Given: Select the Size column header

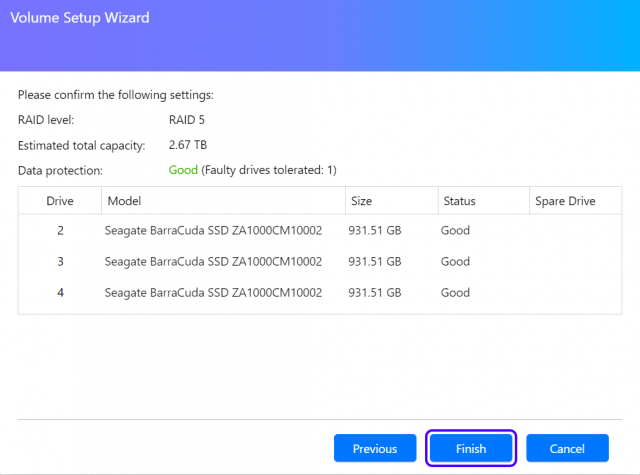Looking at the screenshot, I should pos(361,201).
